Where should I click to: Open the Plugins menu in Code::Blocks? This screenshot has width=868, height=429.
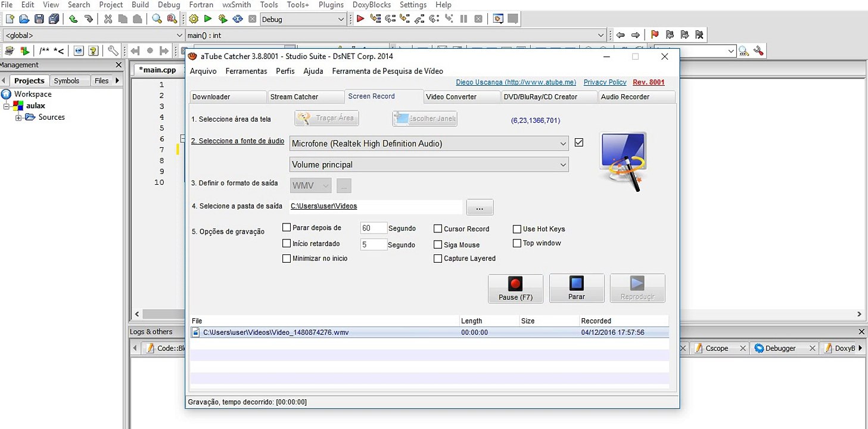pyautogui.click(x=331, y=5)
